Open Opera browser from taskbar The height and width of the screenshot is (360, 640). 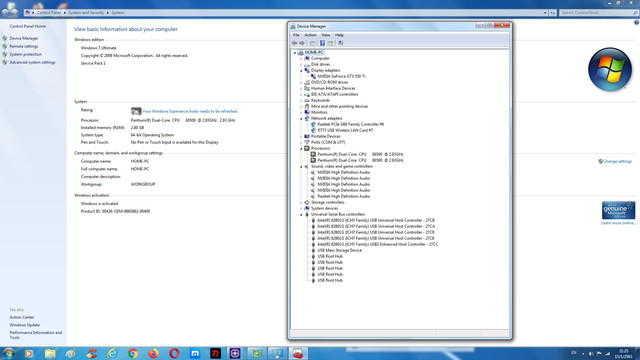(174, 353)
